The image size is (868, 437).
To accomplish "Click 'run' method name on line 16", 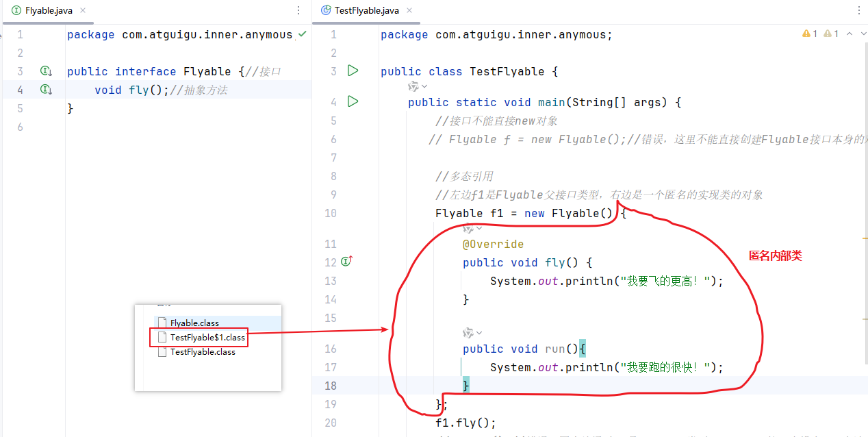I will pos(555,349).
